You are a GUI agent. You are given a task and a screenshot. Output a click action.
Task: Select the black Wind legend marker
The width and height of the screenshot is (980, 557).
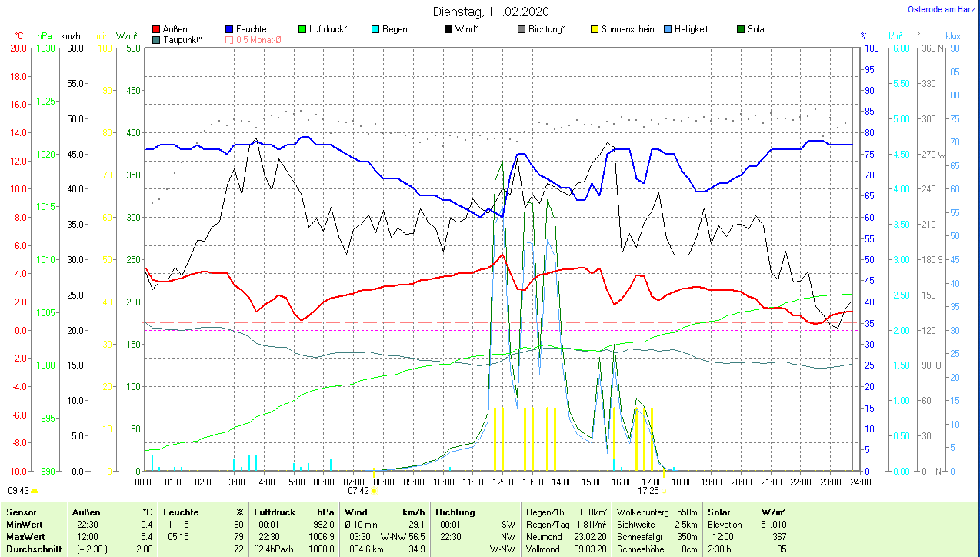pyautogui.click(x=448, y=29)
